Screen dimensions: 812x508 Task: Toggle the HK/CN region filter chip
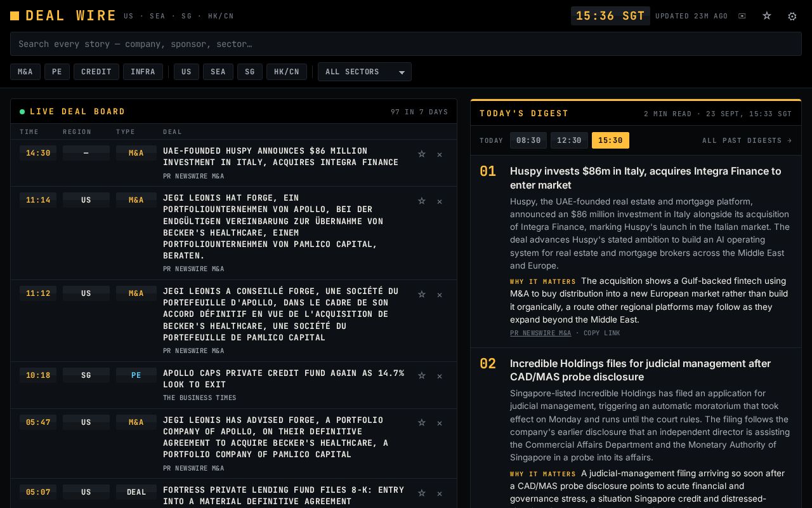click(287, 72)
